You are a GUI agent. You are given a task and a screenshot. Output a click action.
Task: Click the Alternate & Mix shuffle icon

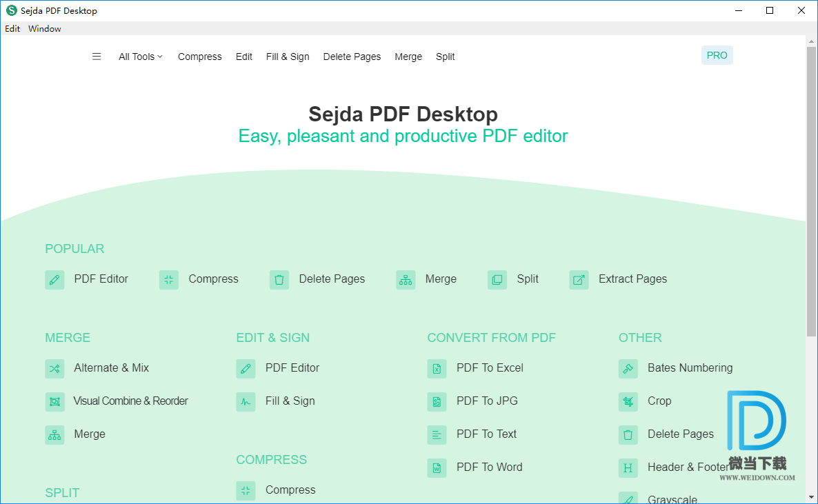(54, 368)
